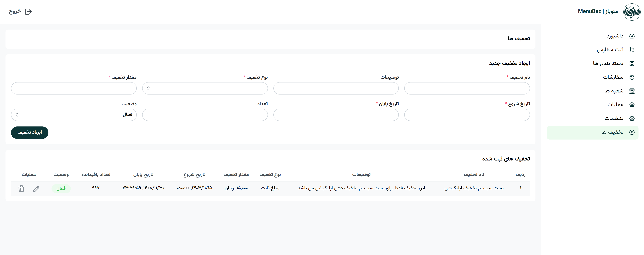Click the shopping cart icon for ثبت سفارش
The width and height of the screenshot is (644, 255).
[x=632, y=50]
